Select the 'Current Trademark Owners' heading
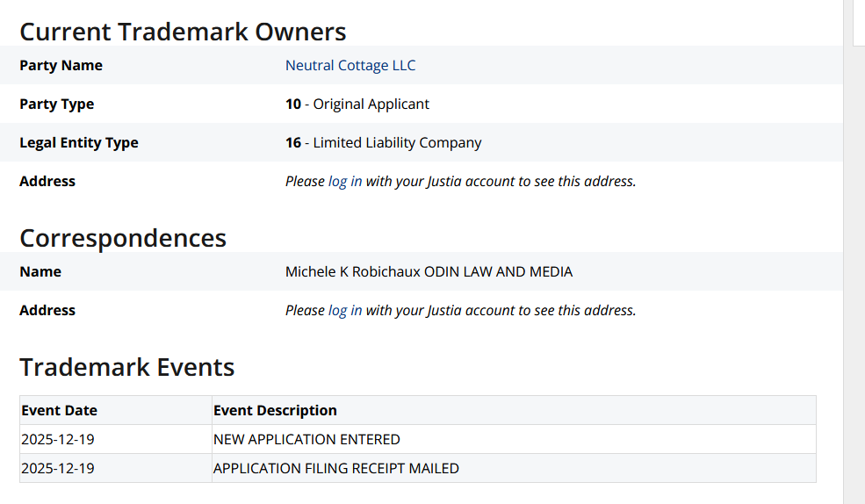 [x=183, y=32]
